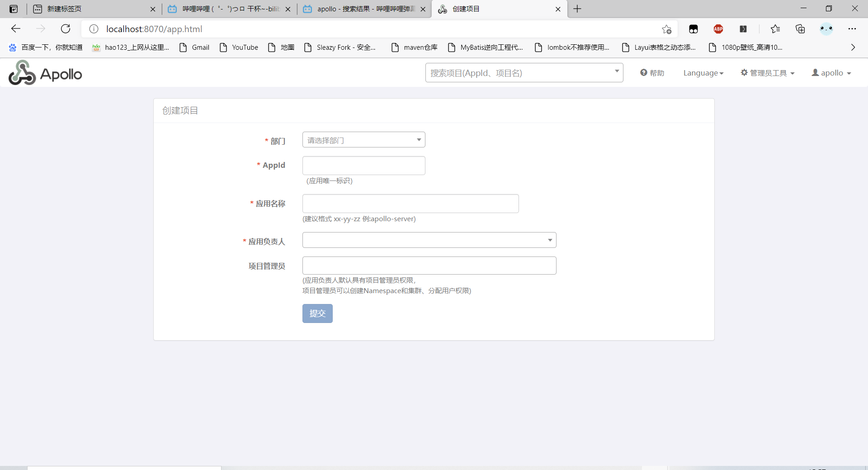
Task: Click the Apollo logo in header
Action: (45, 73)
